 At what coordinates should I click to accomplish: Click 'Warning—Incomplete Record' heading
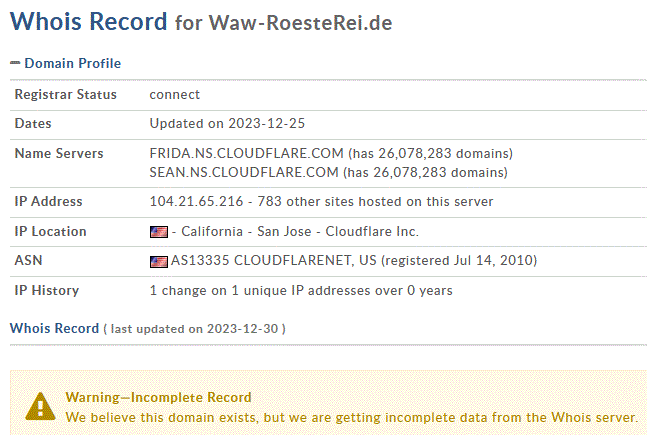158,397
